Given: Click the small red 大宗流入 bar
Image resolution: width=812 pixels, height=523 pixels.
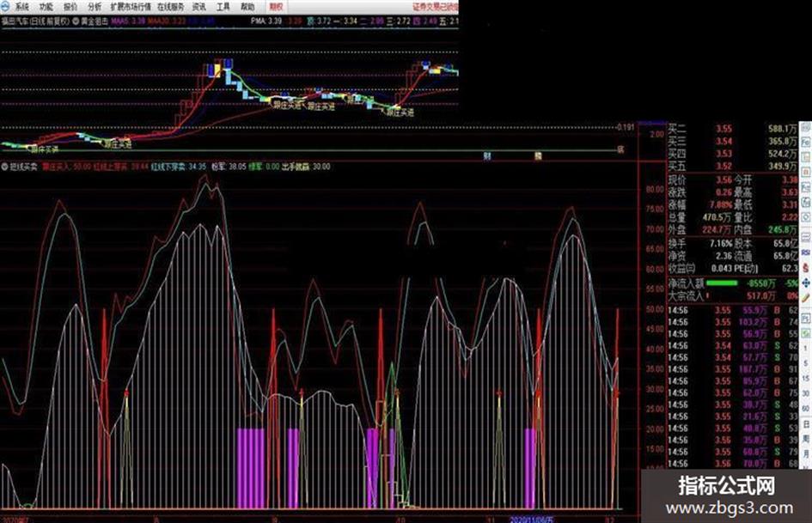Looking at the screenshot, I should (707, 295).
